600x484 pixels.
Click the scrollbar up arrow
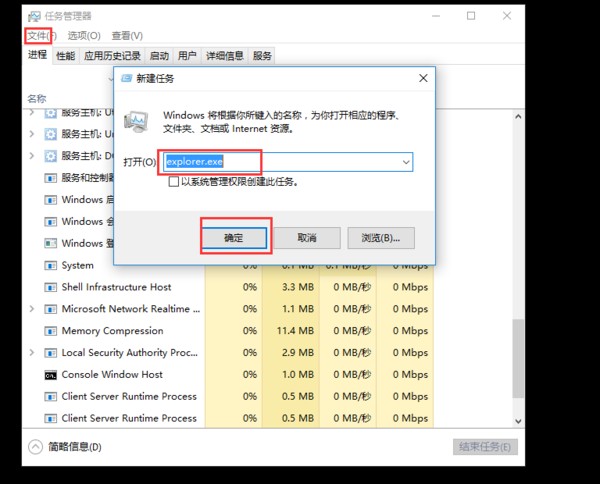tap(518, 116)
